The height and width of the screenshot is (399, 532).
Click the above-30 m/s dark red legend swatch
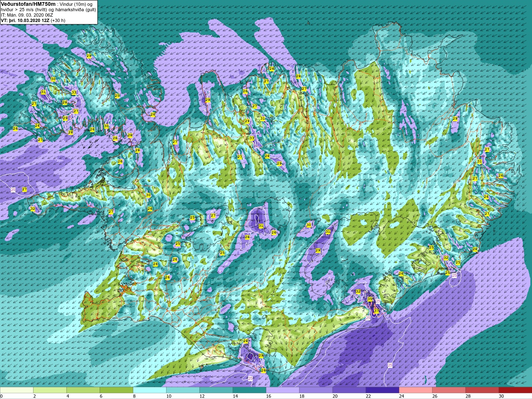tap(515, 390)
